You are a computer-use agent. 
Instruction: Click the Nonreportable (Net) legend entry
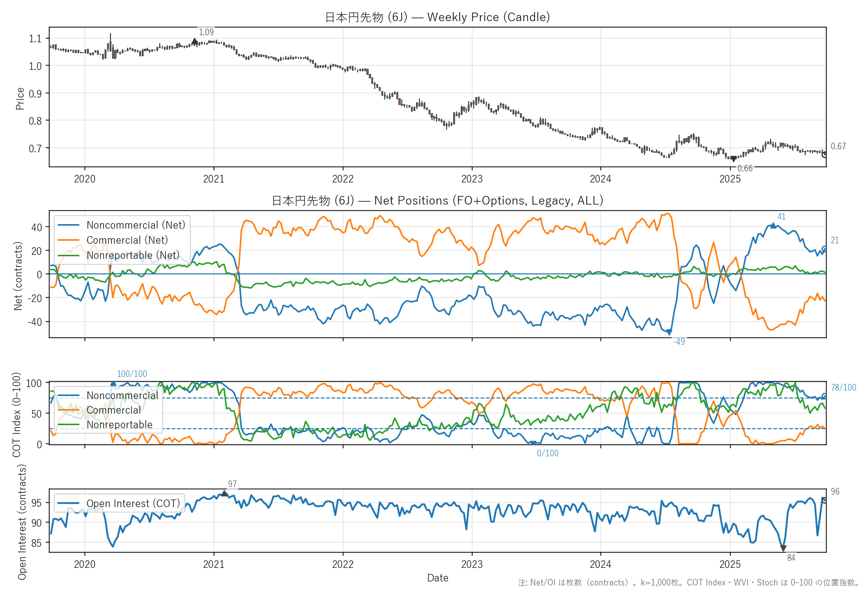[x=133, y=255]
